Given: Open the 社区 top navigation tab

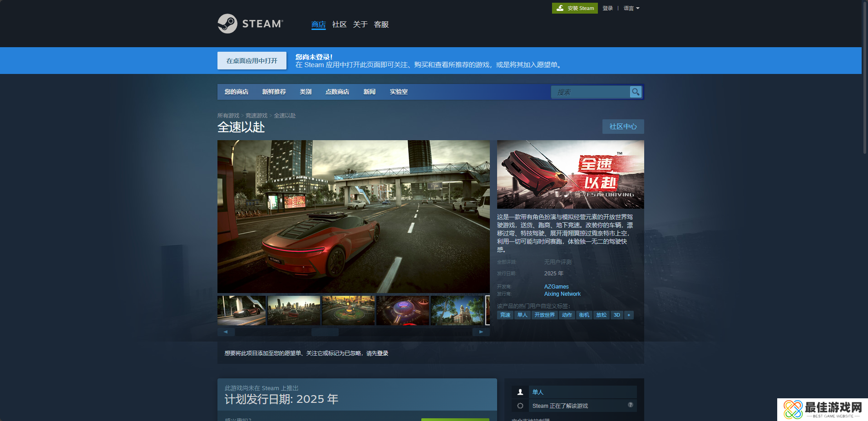Looking at the screenshot, I should pyautogui.click(x=339, y=24).
